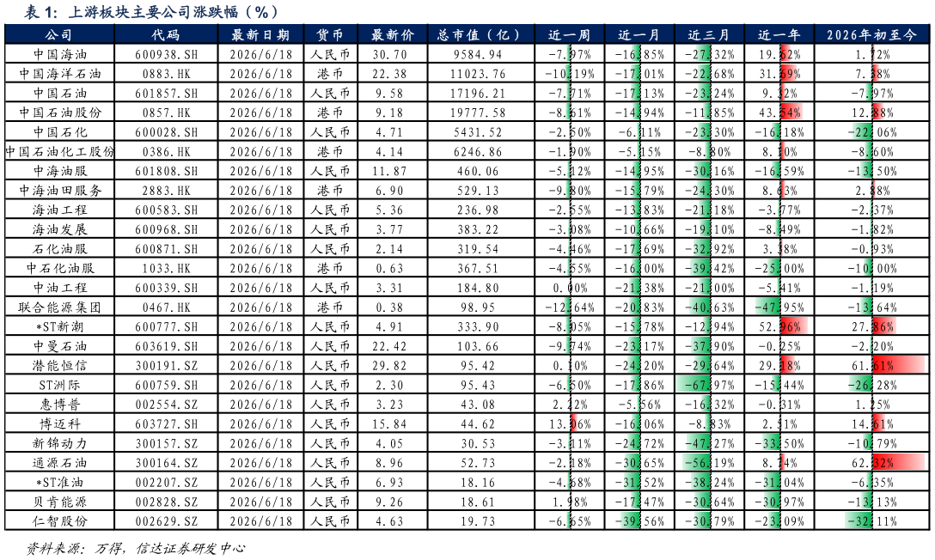Click price 30.70 for 中国海油
This screenshot has height=560, width=935.
pos(389,54)
